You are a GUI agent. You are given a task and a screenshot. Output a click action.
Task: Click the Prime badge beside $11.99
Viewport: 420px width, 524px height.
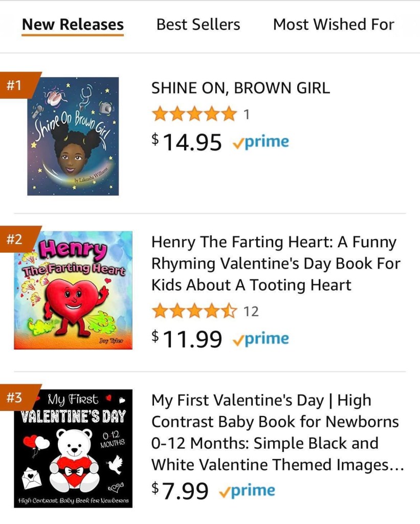[x=260, y=339]
